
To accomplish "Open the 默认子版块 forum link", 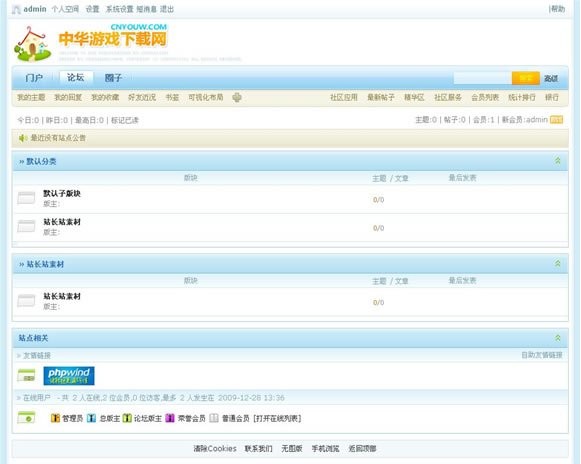I will point(62,193).
